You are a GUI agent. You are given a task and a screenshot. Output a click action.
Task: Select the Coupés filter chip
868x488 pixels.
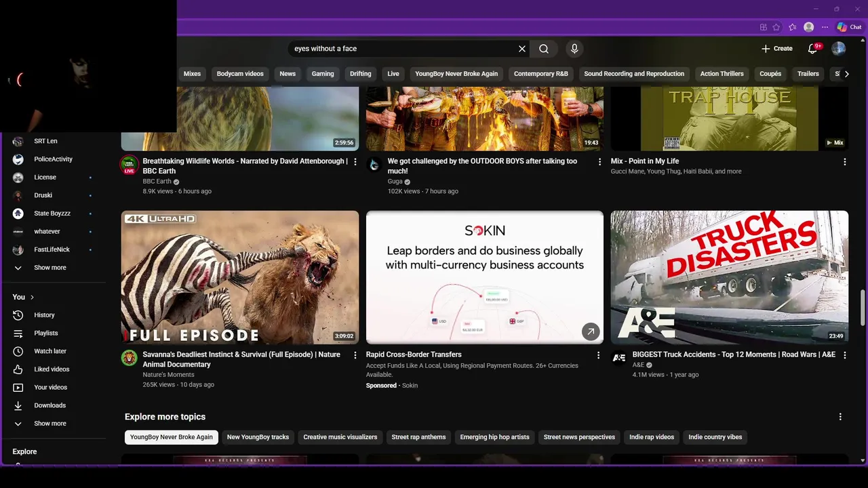pyautogui.click(x=770, y=74)
